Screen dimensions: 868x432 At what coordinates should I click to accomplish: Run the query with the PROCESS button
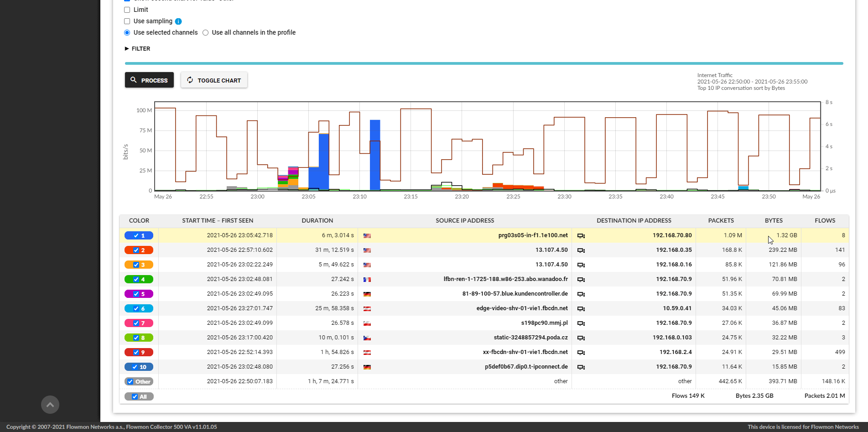[x=149, y=80]
